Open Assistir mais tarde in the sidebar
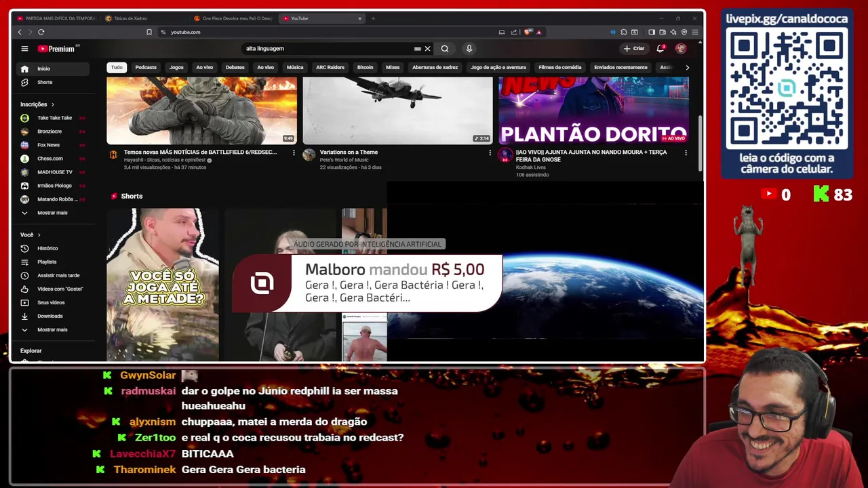 [52, 275]
